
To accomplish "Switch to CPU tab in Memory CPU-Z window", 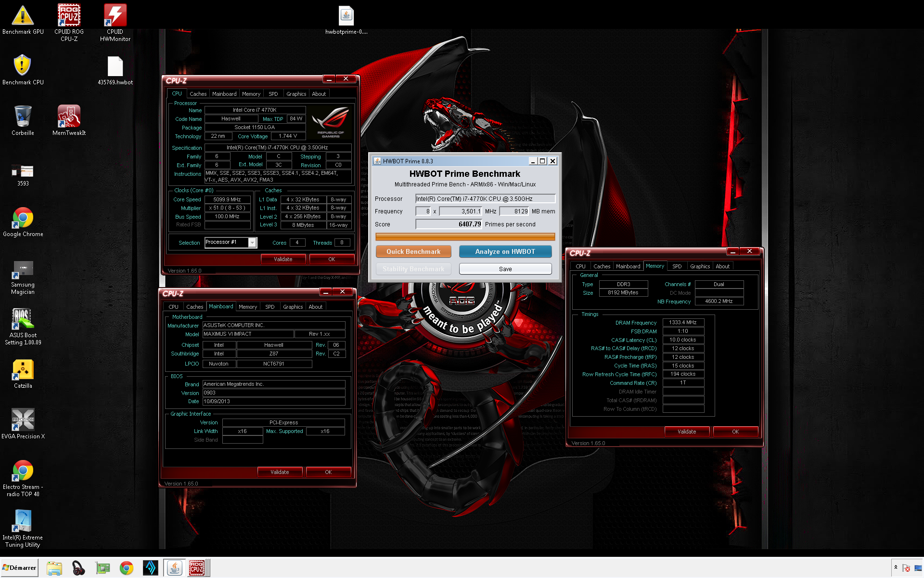I will click(580, 266).
